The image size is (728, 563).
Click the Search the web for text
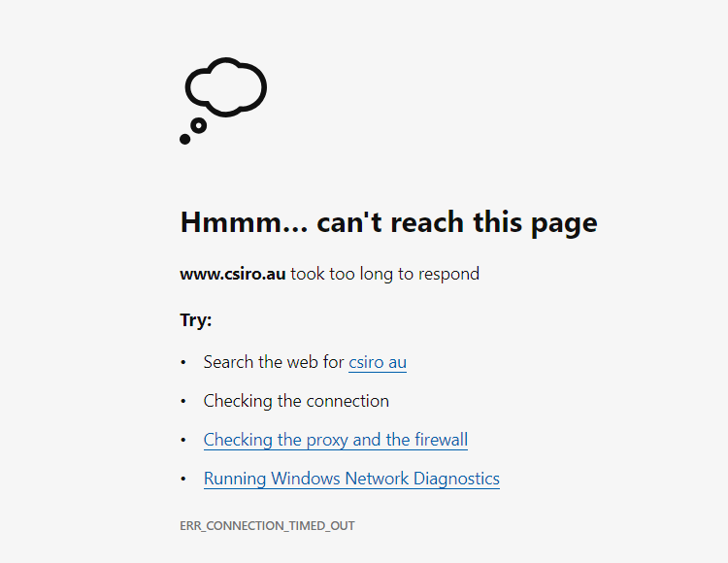pyautogui.click(x=274, y=362)
